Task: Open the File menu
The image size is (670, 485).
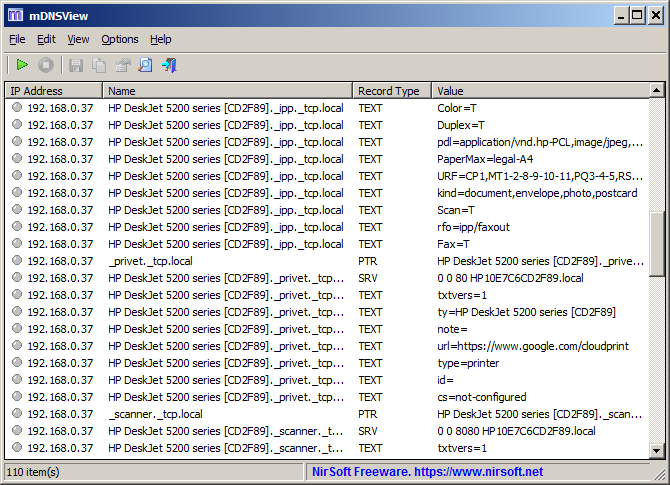Action: click(17, 39)
